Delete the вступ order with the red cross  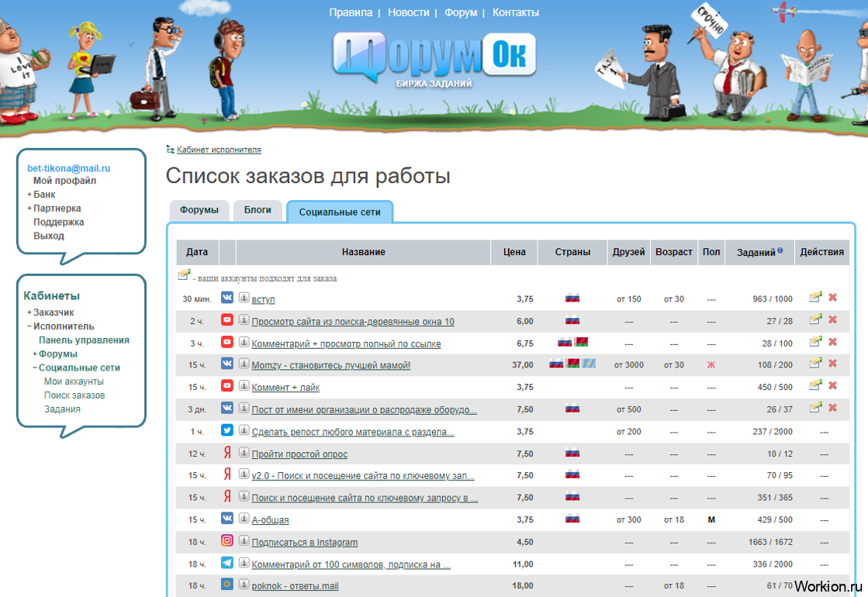[832, 298]
